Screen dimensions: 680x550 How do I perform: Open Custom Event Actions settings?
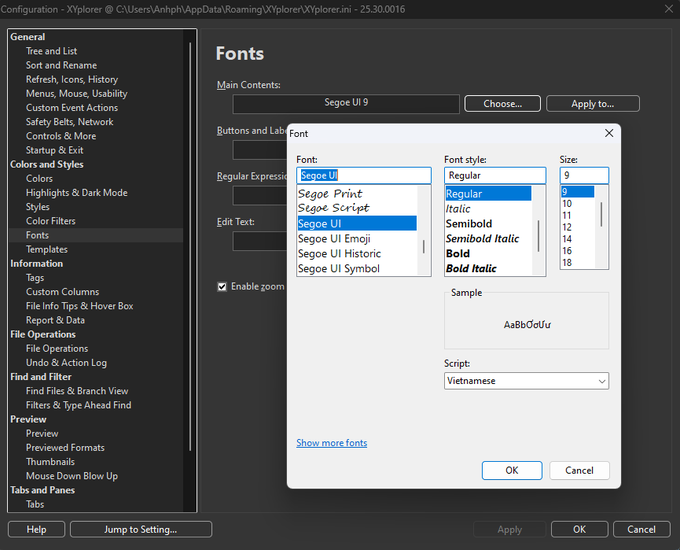coord(72,108)
